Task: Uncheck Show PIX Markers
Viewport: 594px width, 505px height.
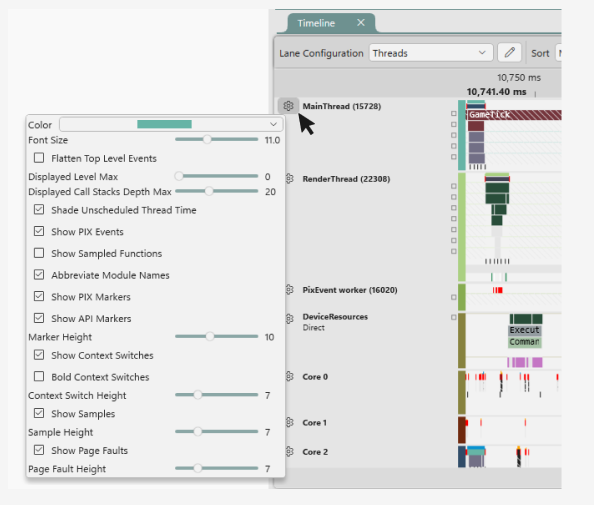Action: [x=39, y=296]
